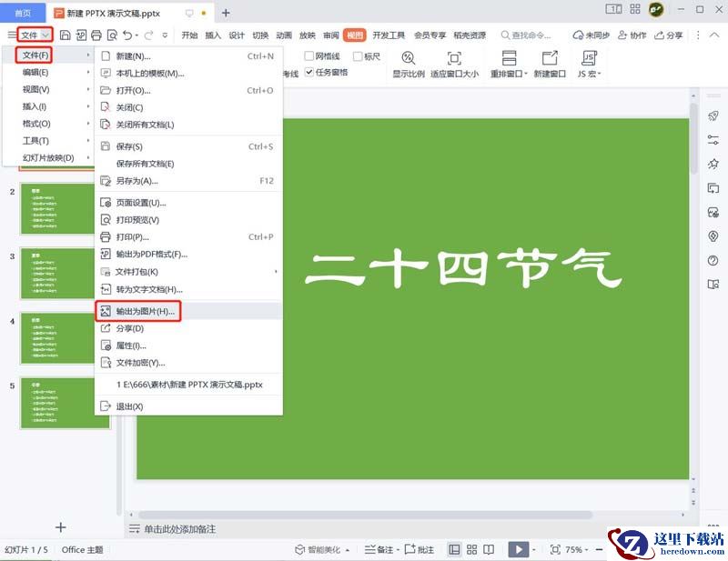Screen dimensions: 728x561
Task: Click the slide sorter view icon
Action: [x=471, y=549]
